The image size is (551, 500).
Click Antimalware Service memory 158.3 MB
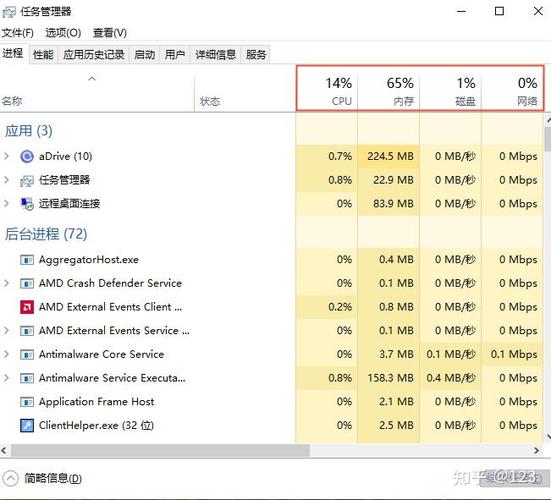[x=390, y=378]
